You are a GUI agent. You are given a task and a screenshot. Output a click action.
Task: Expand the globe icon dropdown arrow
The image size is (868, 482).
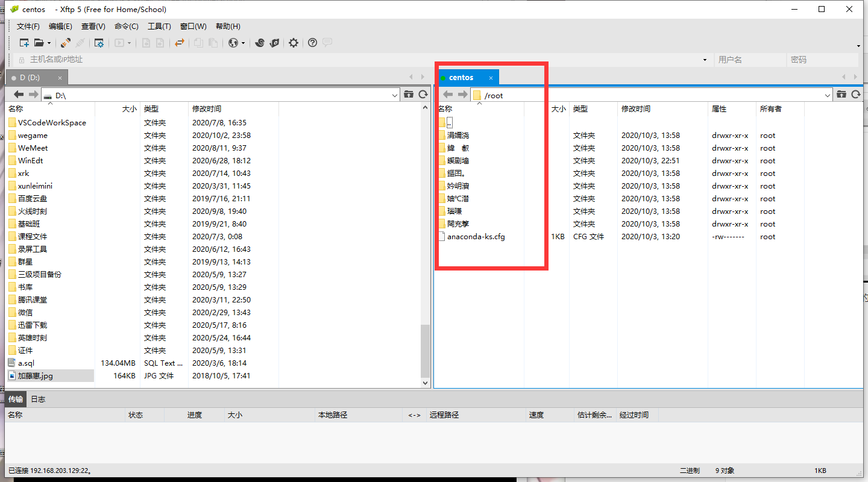coord(244,43)
